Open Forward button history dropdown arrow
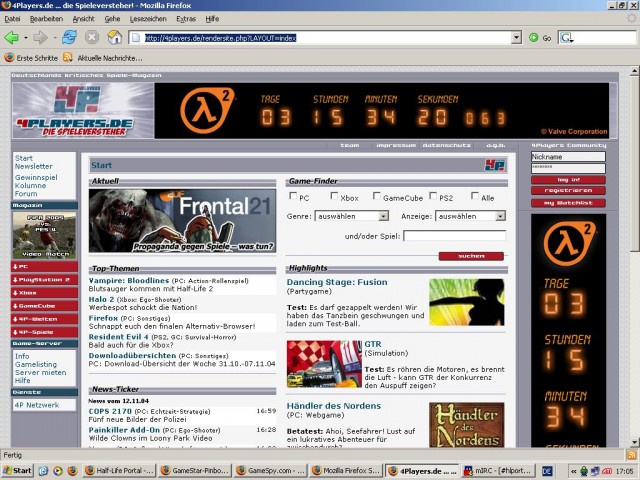The image size is (640, 480). [x=54, y=38]
